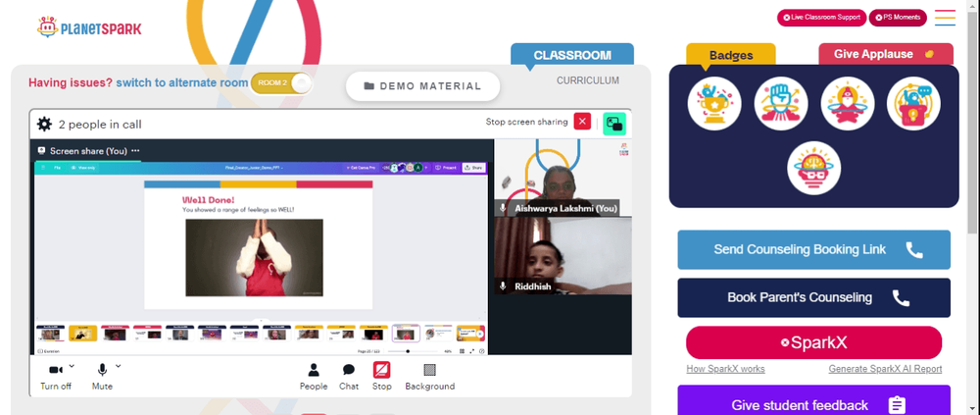Click the Well Done! slide image
This screenshot has height=415, width=980.
pyautogui.click(x=255, y=257)
